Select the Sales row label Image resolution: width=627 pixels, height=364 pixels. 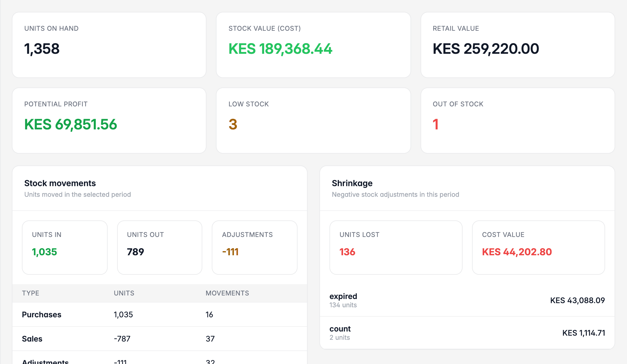click(32, 339)
